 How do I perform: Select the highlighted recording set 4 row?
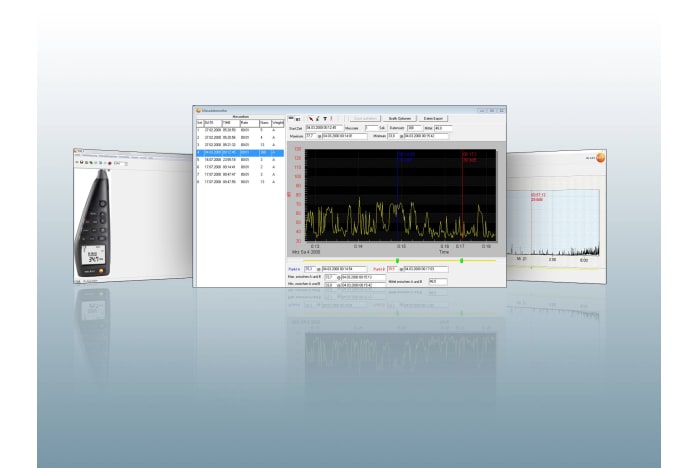tap(240, 152)
